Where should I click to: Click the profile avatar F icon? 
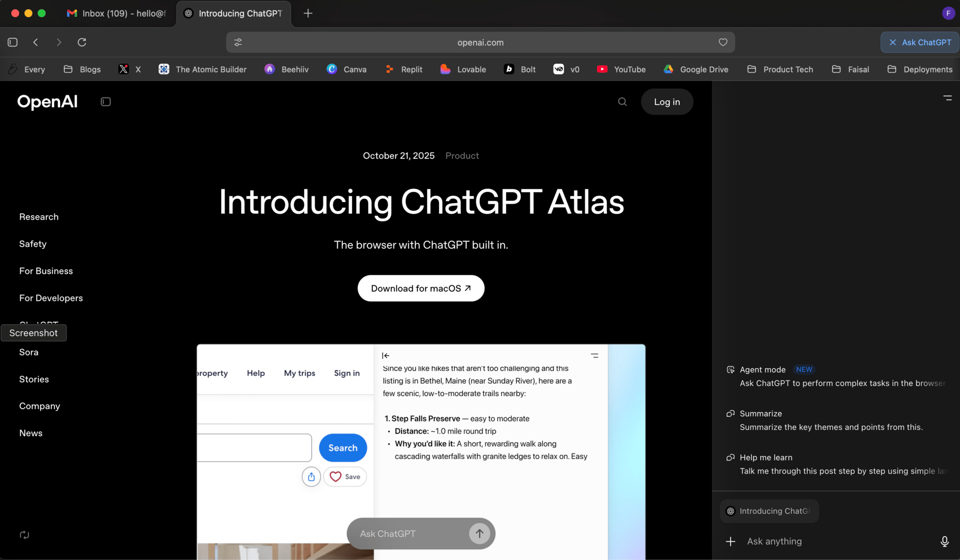click(948, 13)
